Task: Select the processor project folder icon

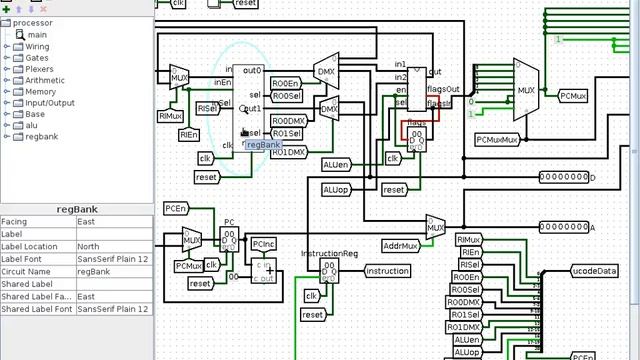Action: click(6, 23)
